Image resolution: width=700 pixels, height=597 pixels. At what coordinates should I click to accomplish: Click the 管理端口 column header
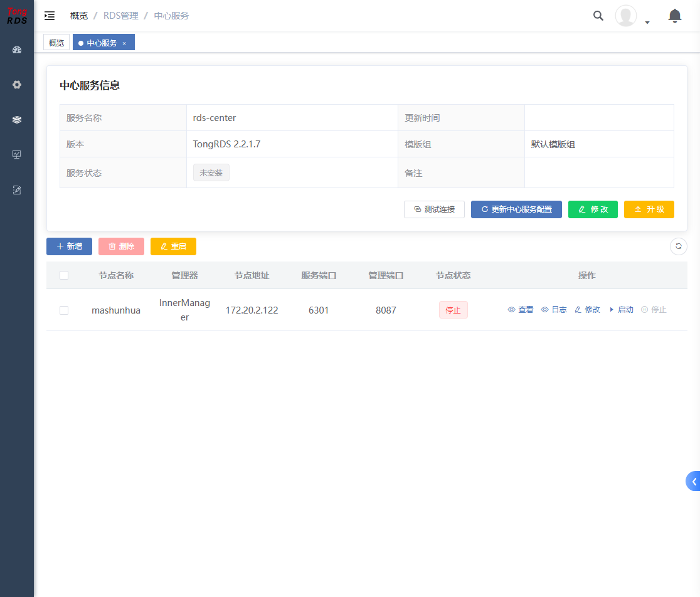[386, 275]
